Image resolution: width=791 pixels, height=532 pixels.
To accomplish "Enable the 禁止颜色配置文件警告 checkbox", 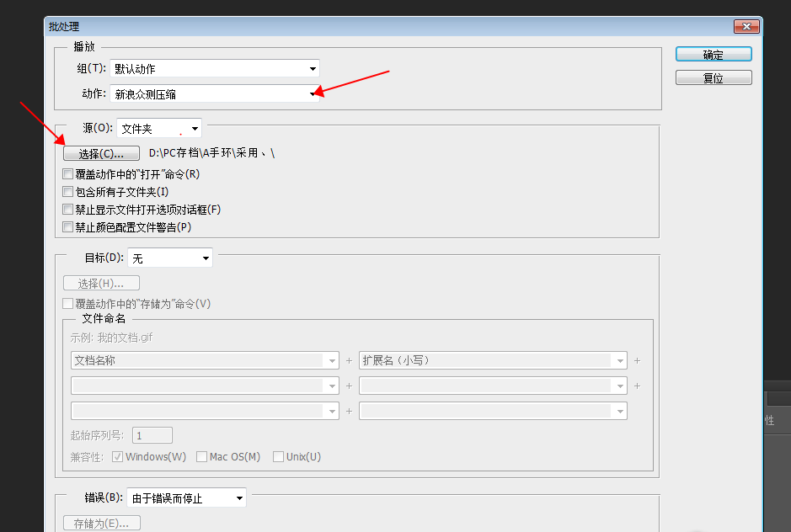I will click(67, 226).
